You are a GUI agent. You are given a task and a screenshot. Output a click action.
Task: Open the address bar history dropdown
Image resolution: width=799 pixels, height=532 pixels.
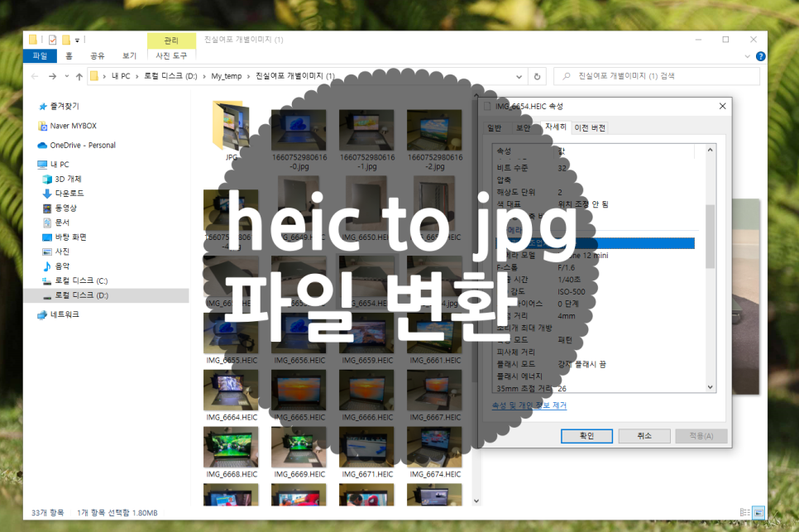point(519,76)
